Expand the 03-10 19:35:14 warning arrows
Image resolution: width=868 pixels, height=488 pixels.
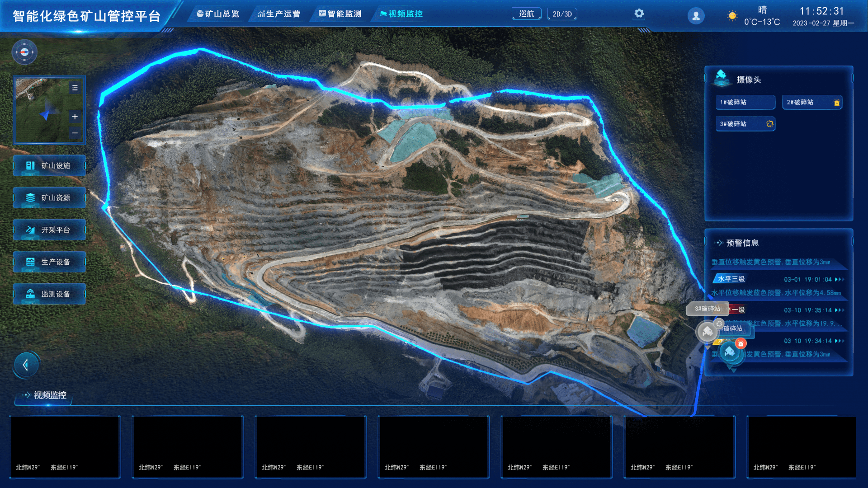(x=839, y=310)
